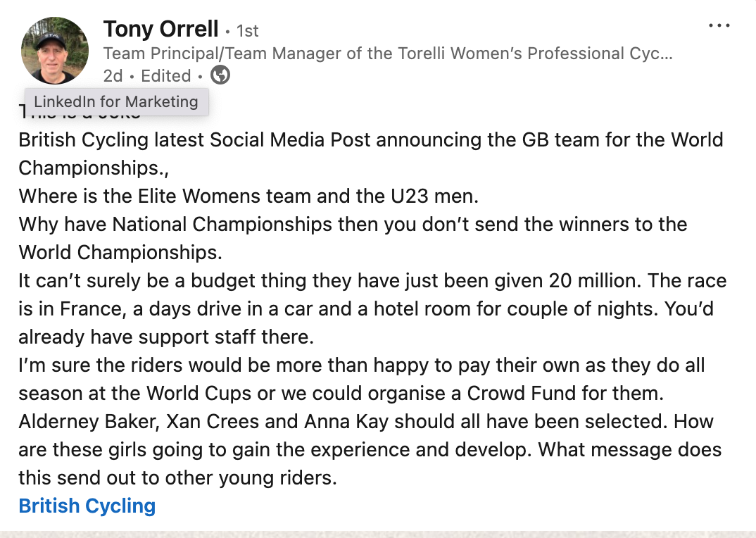Viewport: 756px width, 538px height.
Task: Click the "LinkedIn for Marketing" tooltip
Action: (116, 101)
